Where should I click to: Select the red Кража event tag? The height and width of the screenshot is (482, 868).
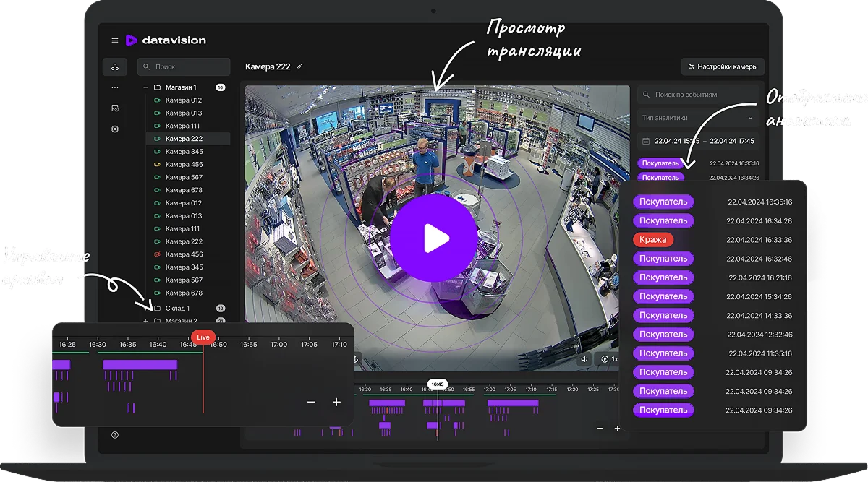[x=652, y=240]
